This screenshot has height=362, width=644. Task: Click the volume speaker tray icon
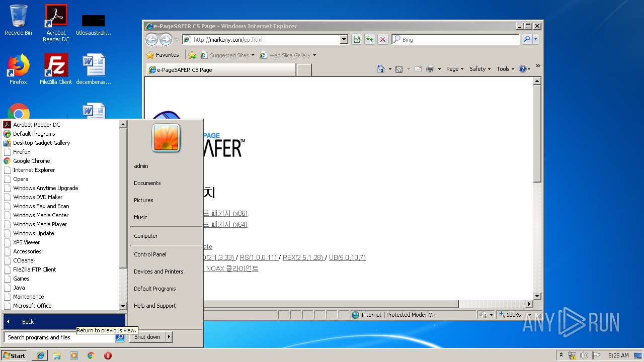(x=584, y=355)
